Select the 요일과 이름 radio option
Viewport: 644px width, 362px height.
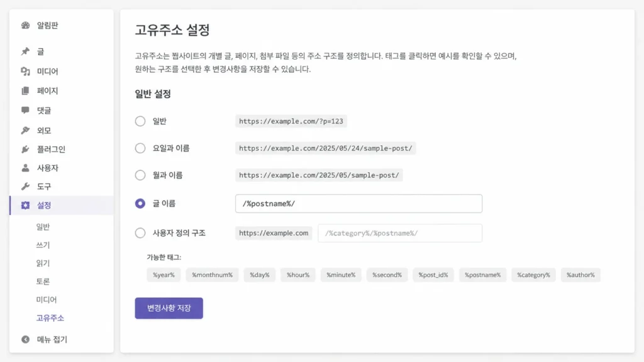140,148
